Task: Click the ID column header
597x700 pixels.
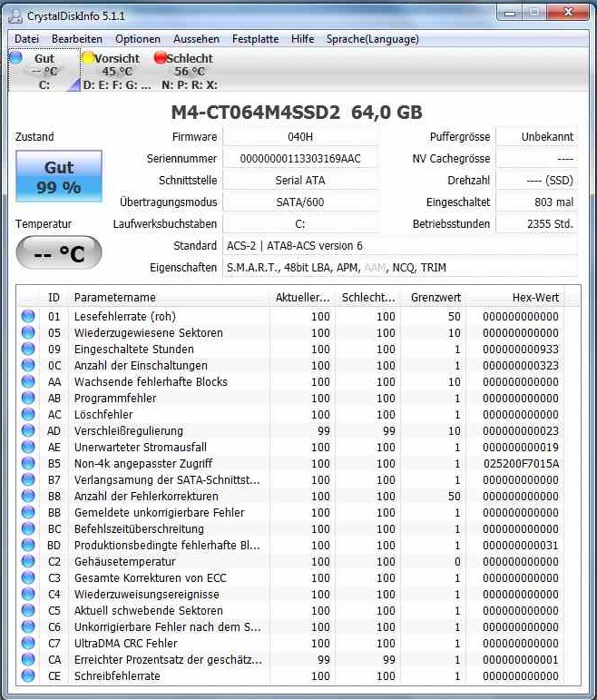Action: (x=54, y=297)
